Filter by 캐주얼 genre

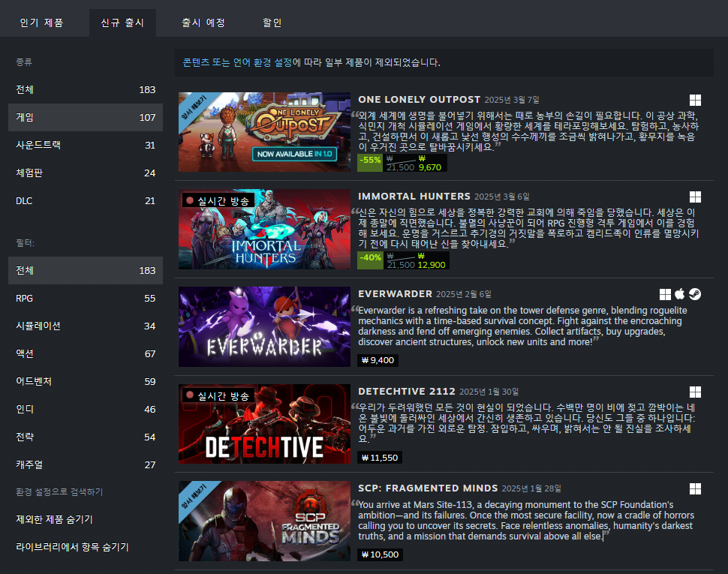(x=86, y=465)
